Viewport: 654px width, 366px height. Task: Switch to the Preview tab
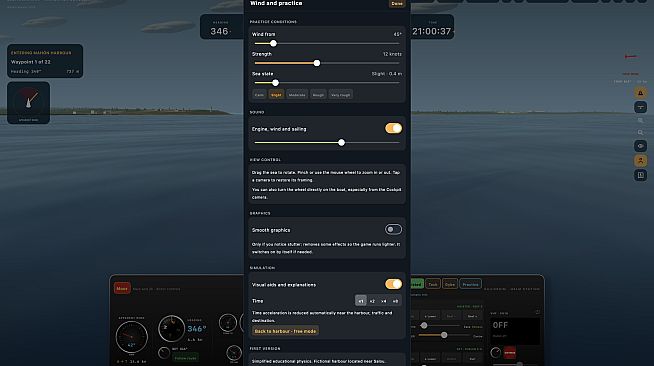[x=470, y=284]
